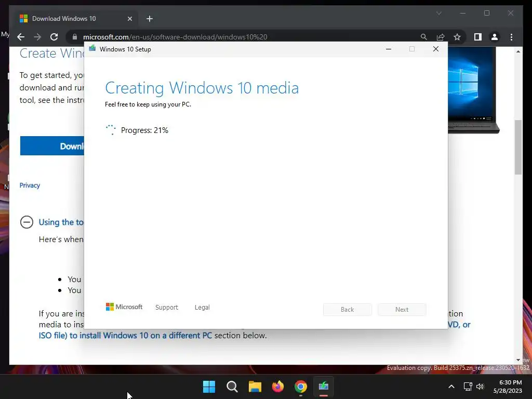Click the blue Download button on webpage
The height and width of the screenshot is (399, 532).
point(52,146)
